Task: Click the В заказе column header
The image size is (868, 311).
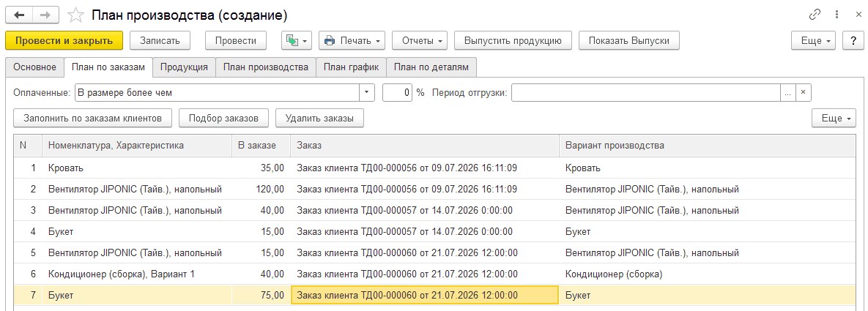Action: pyautogui.click(x=261, y=146)
